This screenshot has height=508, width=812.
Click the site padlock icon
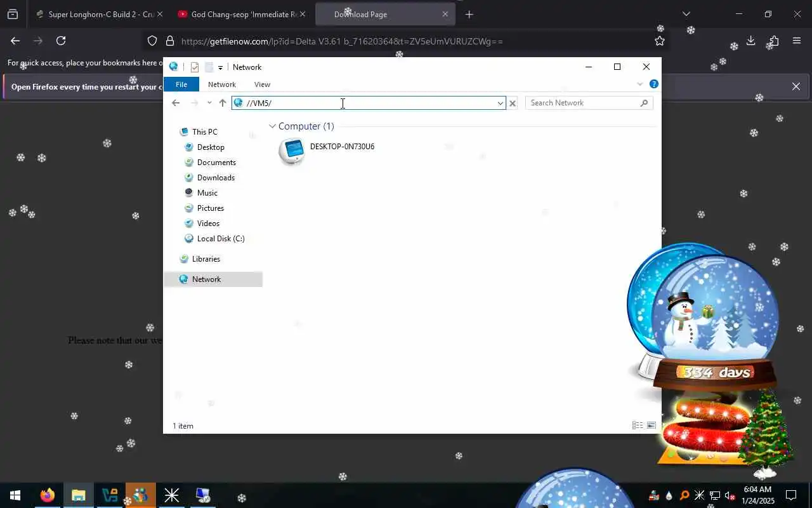click(169, 41)
